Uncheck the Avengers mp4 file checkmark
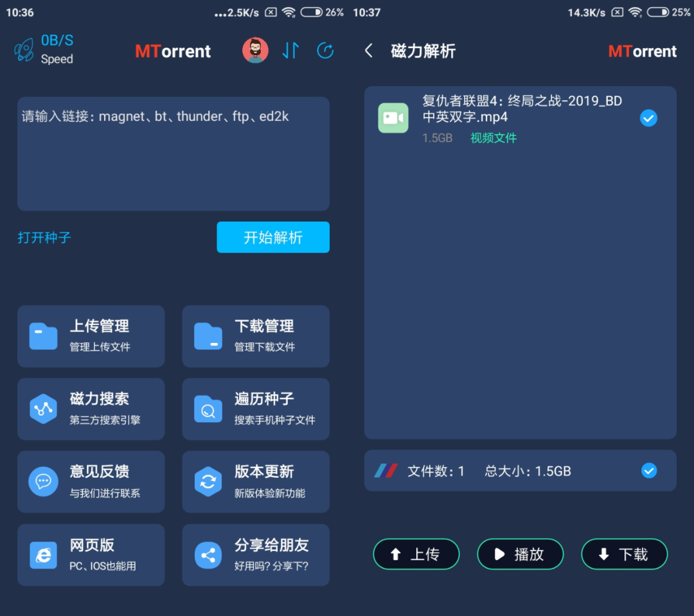The width and height of the screenshot is (694, 616). (x=649, y=118)
